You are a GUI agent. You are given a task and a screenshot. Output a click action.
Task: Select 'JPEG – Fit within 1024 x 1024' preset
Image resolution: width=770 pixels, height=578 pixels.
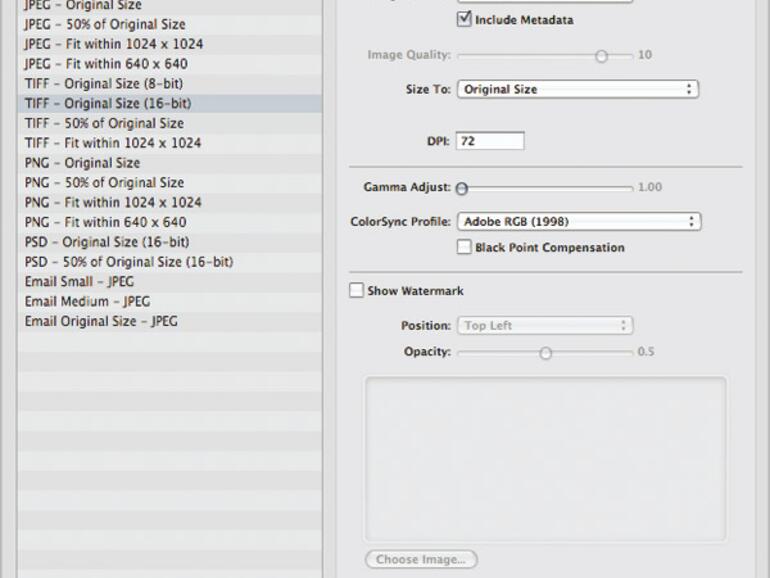[170, 44]
